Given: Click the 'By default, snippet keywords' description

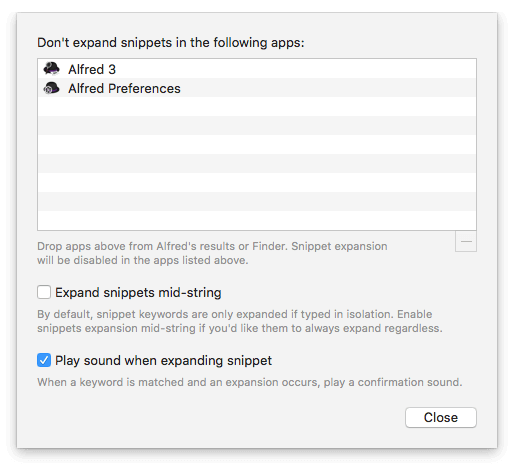Looking at the screenshot, I should (240, 321).
